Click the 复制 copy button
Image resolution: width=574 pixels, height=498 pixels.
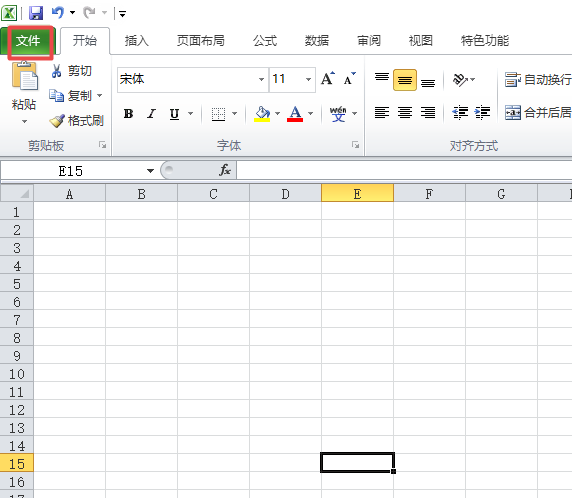71,96
